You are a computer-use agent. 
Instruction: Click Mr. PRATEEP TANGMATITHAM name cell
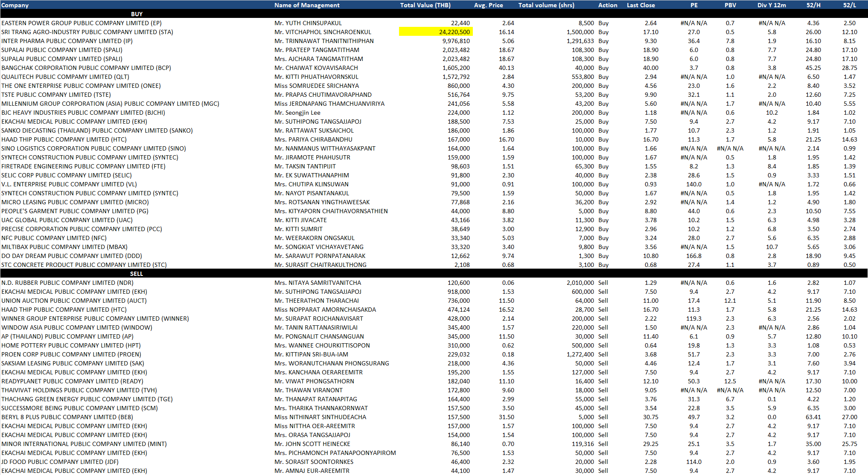click(317, 50)
